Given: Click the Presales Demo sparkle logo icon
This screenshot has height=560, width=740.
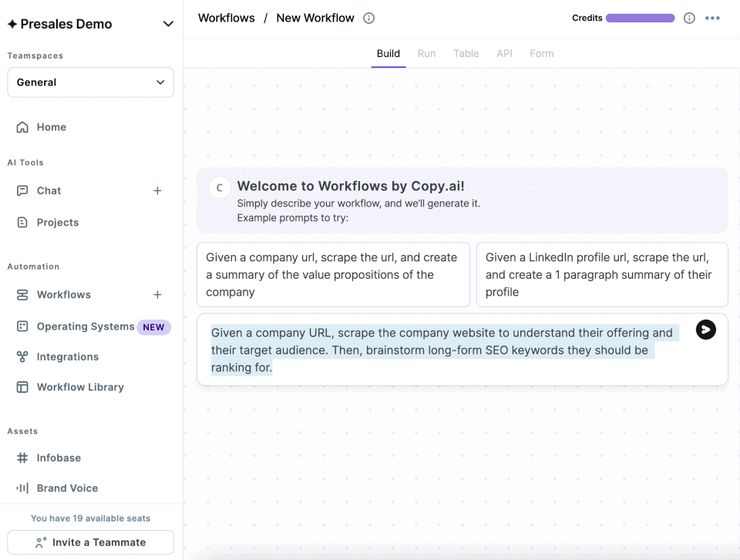Looking at the screenshot, I should point(12,24).
